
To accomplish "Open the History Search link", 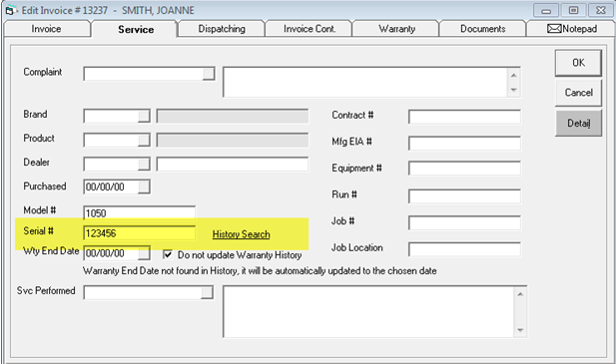I will (x=241, y=234).
